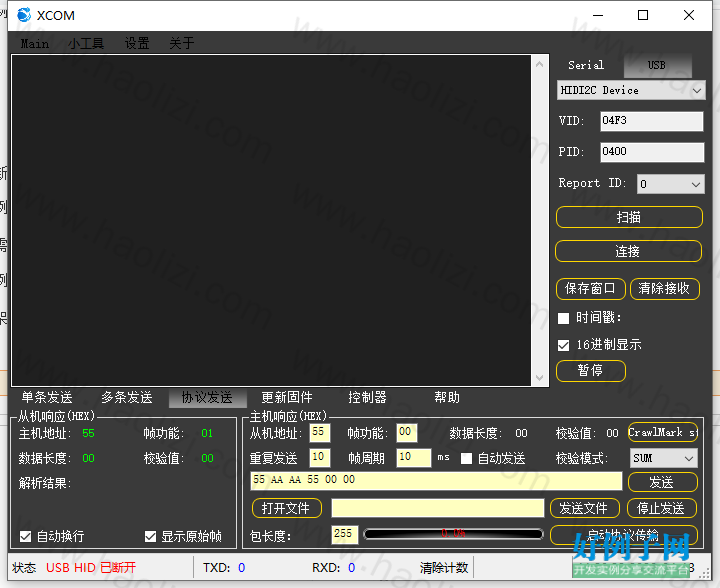Click the slave 帧功能 value 01
Image resolution: width=720 pixels, height=588 pixels.
point(207,433)
